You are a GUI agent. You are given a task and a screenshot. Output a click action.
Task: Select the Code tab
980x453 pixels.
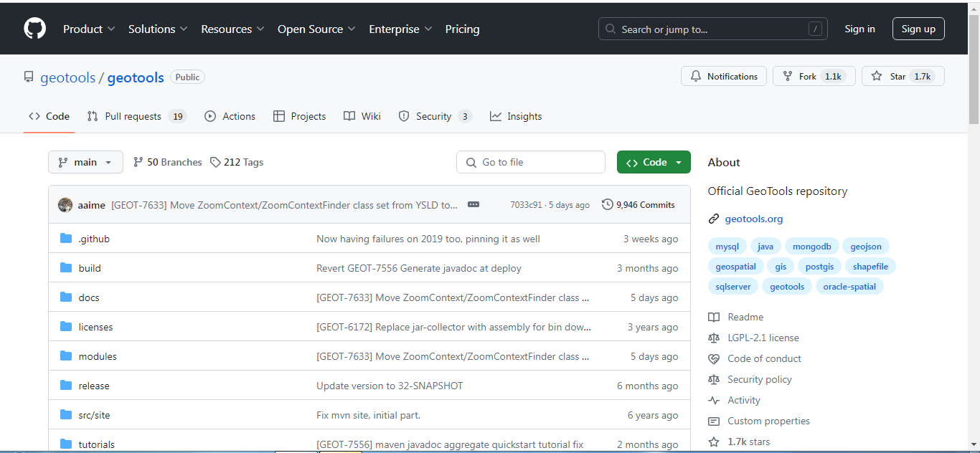(49, 116)
